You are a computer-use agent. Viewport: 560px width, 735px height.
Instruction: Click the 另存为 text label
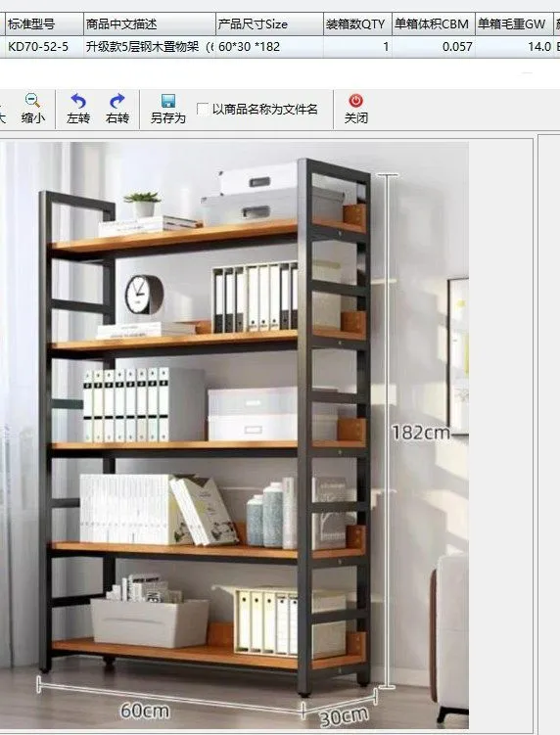click(168, 118)
